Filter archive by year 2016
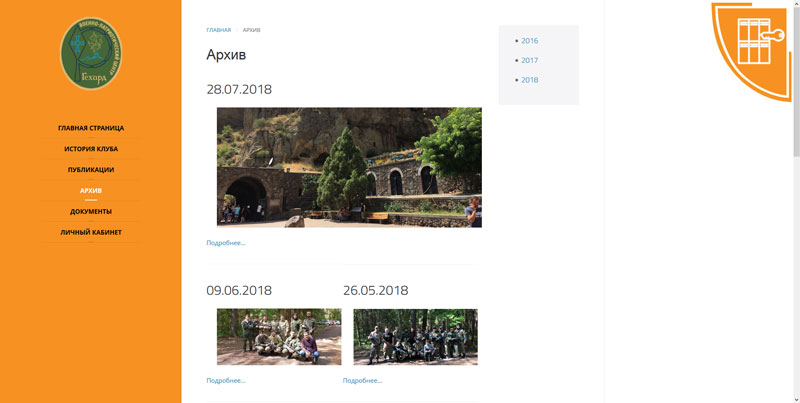This screenshot has height=403, width=800. (x=529, y=41)
